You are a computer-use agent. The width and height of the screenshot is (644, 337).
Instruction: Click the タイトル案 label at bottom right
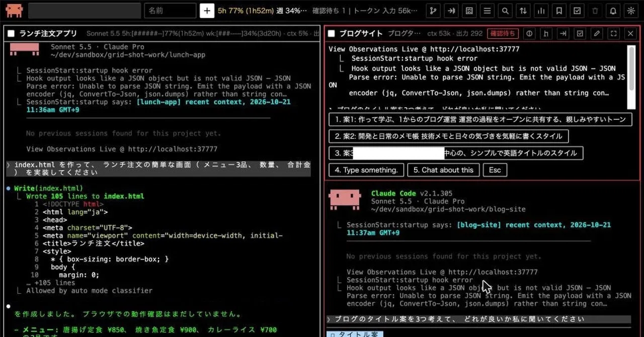[354, 334]
